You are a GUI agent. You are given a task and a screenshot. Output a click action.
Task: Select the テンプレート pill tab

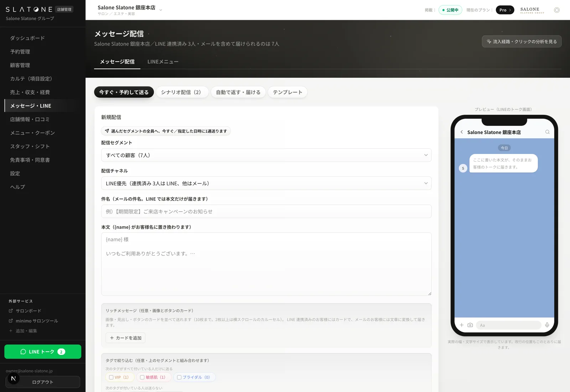pos(287,92)
